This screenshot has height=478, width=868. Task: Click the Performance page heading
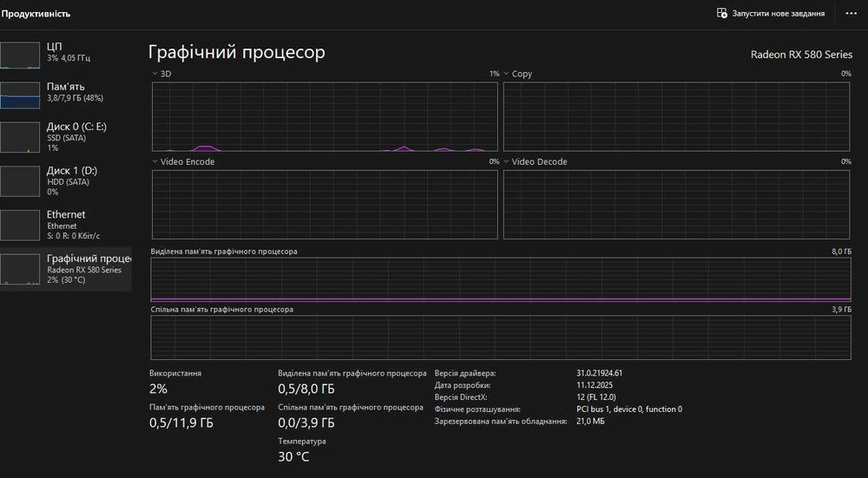pos(36,13)
